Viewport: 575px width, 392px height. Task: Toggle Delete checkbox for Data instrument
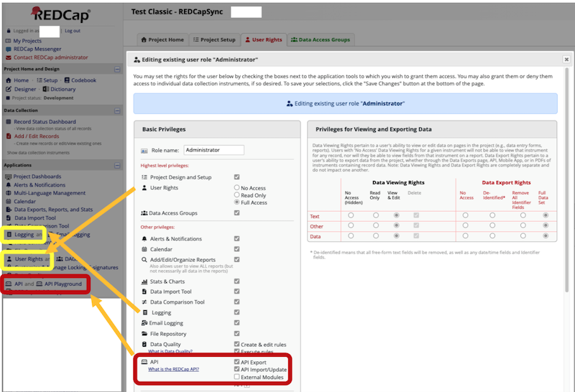pos(416,235)
